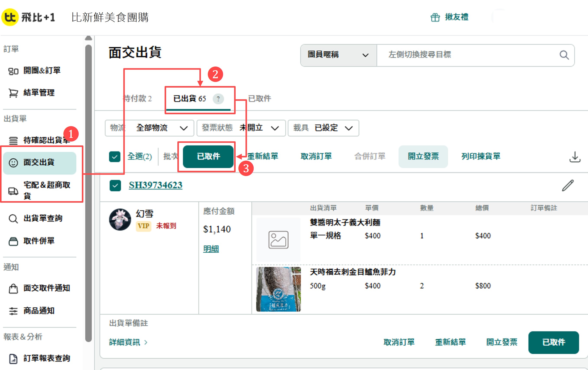This screenshot has width=588, height=370.
Task: Click the batch 已取件 button in the toolbar
Action: [208, 157]
